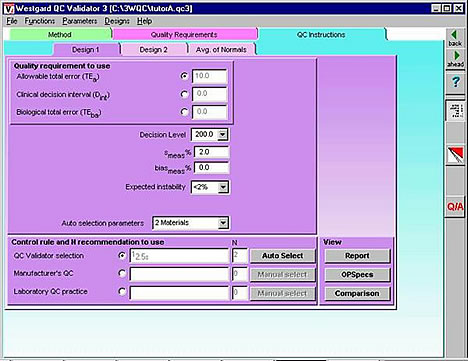Maximize the Westgard QC Validator window
The height and width of the screenshot is (361, 468).
447,8
